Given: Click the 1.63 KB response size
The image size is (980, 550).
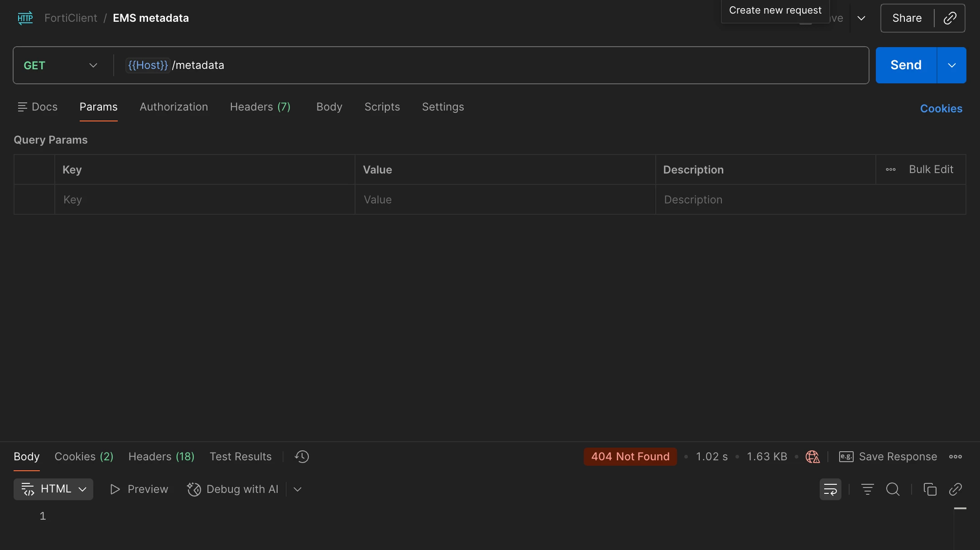Looking at the screenshot, I should [x=767, y=457].
